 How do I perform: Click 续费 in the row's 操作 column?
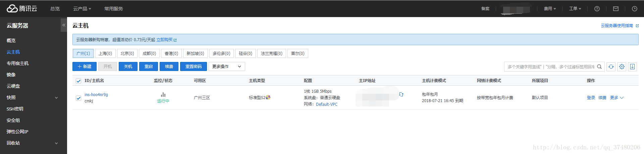click(602, 98)
